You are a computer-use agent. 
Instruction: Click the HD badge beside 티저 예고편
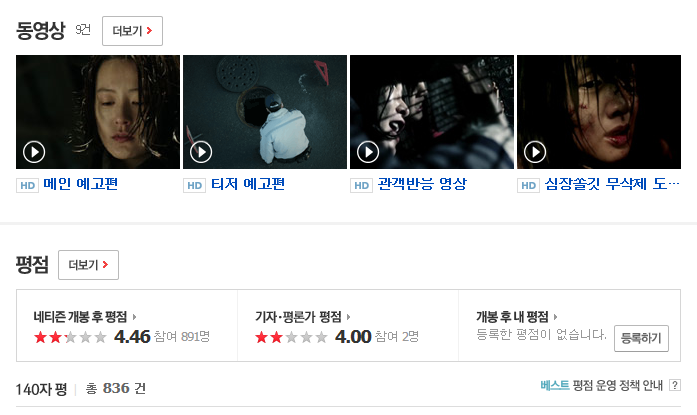point(194,185)
